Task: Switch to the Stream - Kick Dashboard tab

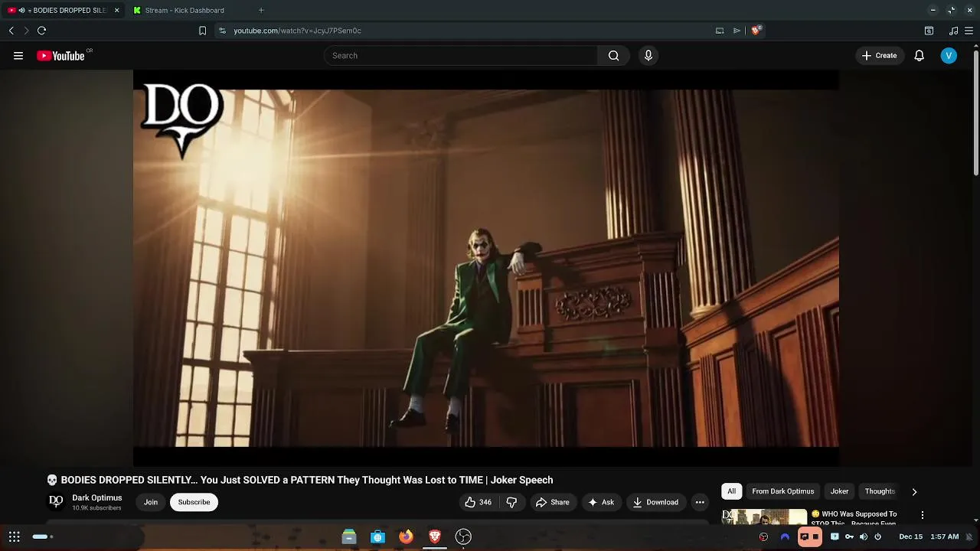Action: click(x=185, y=11)
